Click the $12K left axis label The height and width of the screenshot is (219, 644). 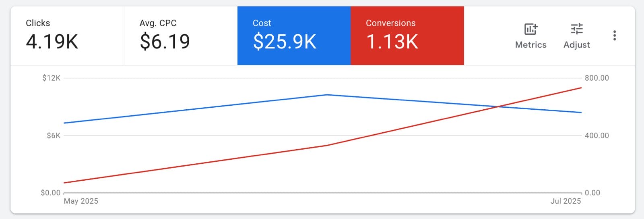point(51,78)
